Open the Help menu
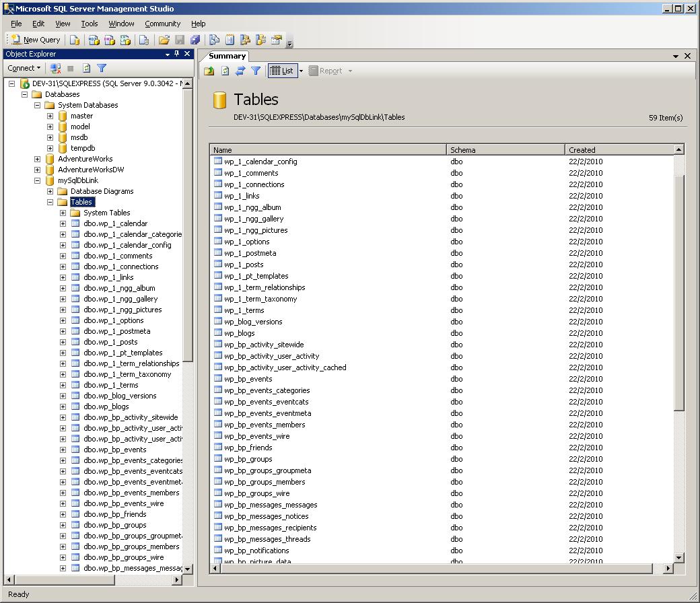 [x=198, y=24]
